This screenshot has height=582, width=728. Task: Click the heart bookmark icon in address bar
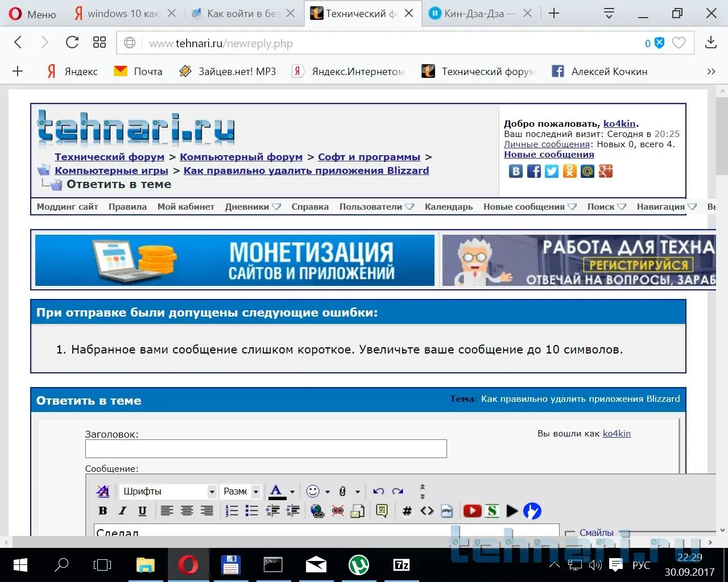679,43
